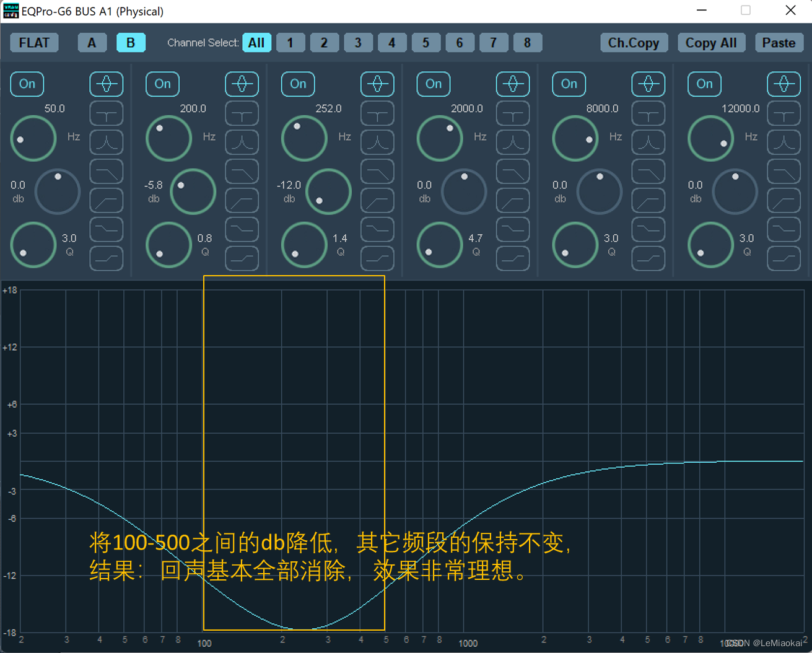
Task: Select channel 7
Action: tap(493, 43)
